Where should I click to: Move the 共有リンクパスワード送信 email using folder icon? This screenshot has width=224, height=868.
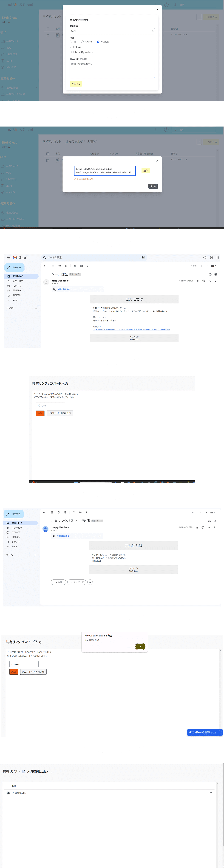point(80,513)
